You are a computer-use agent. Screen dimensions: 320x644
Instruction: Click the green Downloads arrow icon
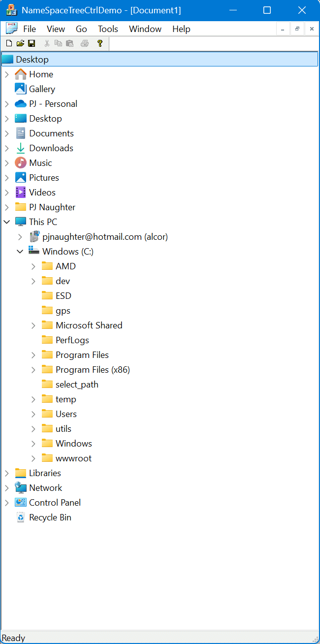(x=21, y=148)
